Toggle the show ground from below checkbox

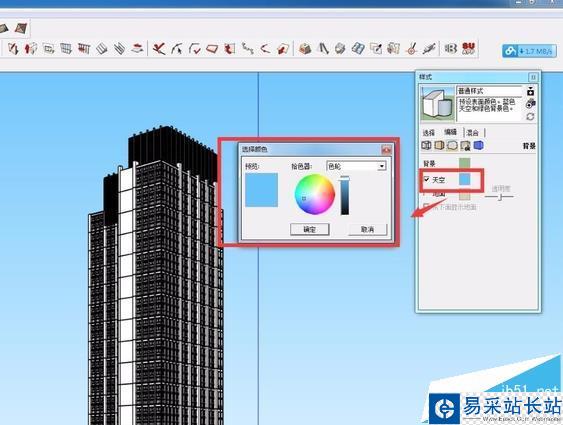426,206
